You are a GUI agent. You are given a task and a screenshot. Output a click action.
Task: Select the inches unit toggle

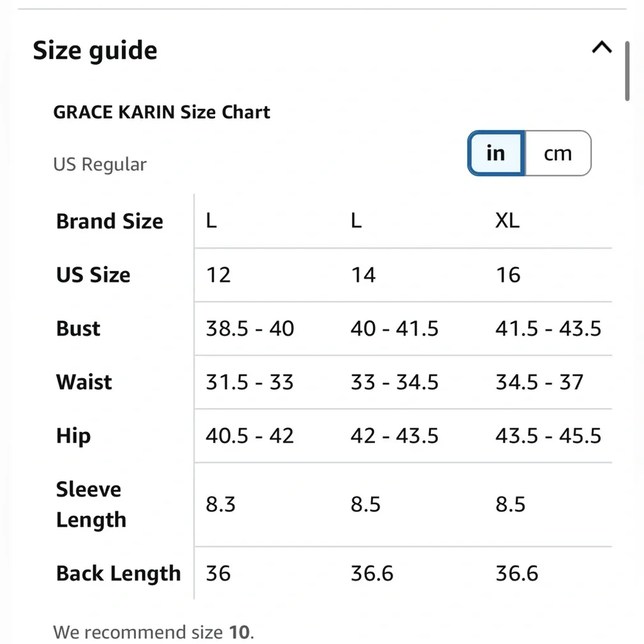pyautogui.click(x=496, y=153)
